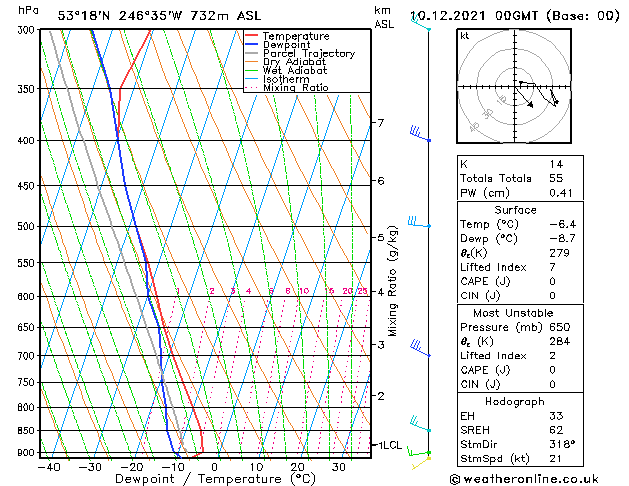629x486 pixels.
Task: Click the vertical Mixing Ratio (g/kg) label
Action: 392,281
